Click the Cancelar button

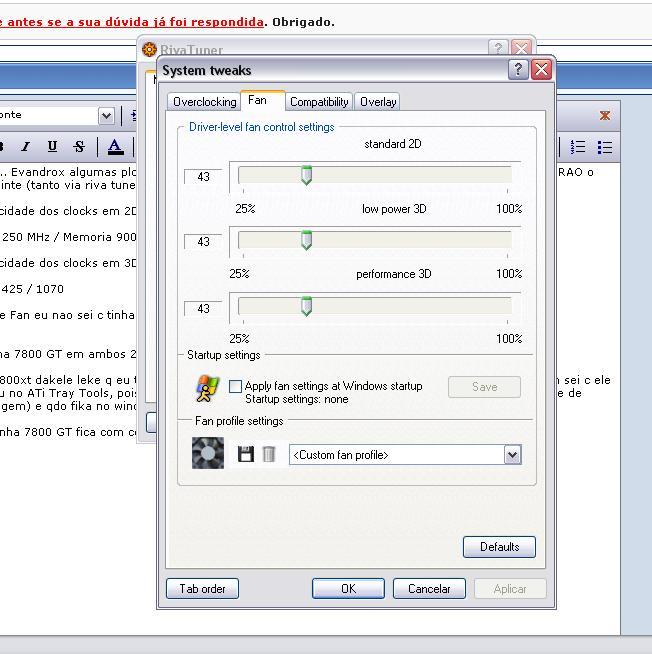pos(429,589)
